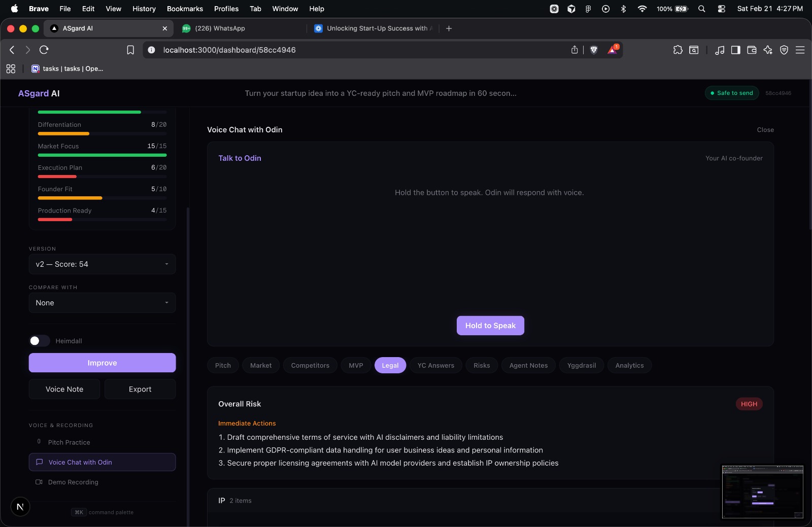Click the Next.js dev tools N badge
The width and height of the screenshot is (812, 527).
tap(20, 507)
